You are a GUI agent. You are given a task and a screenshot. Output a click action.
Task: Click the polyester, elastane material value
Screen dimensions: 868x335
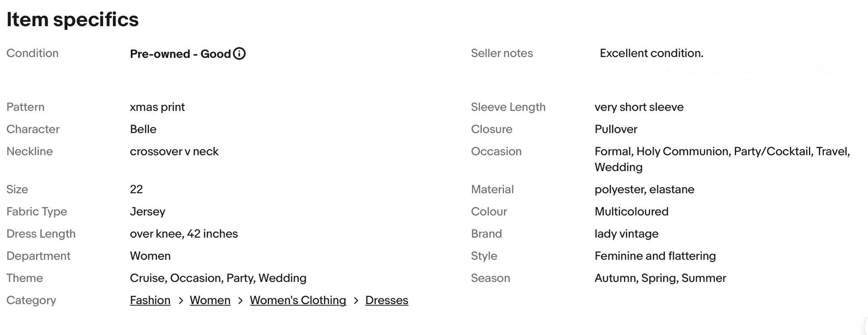[x=644, y=189]
